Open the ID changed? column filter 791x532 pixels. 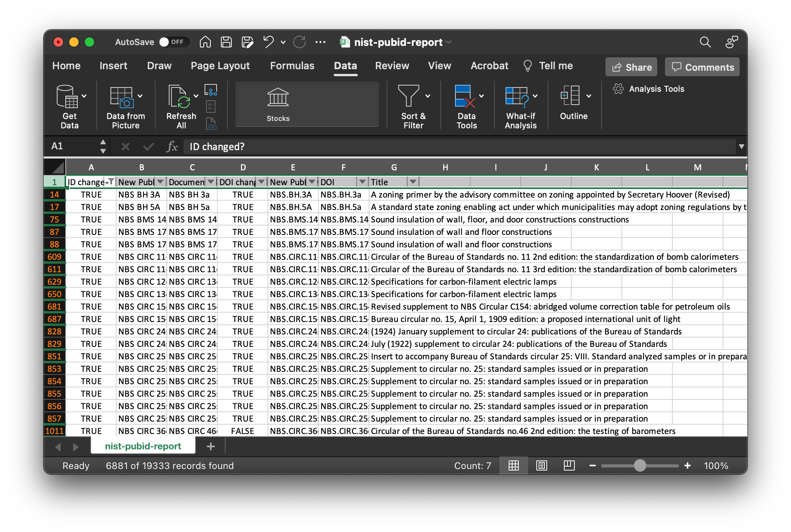click(x=110, y=182)
